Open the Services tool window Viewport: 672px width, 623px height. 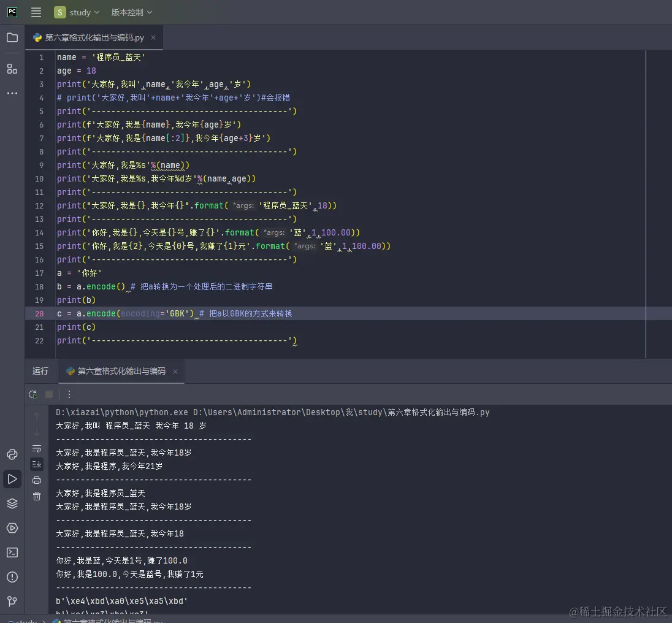pyautogui.click(x=12, y=528)
